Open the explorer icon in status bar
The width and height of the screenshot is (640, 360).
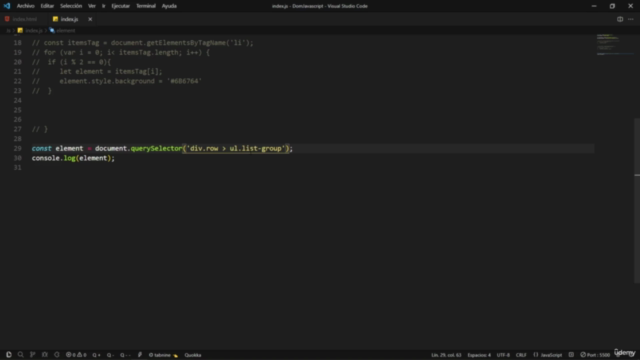coord(9,355)
